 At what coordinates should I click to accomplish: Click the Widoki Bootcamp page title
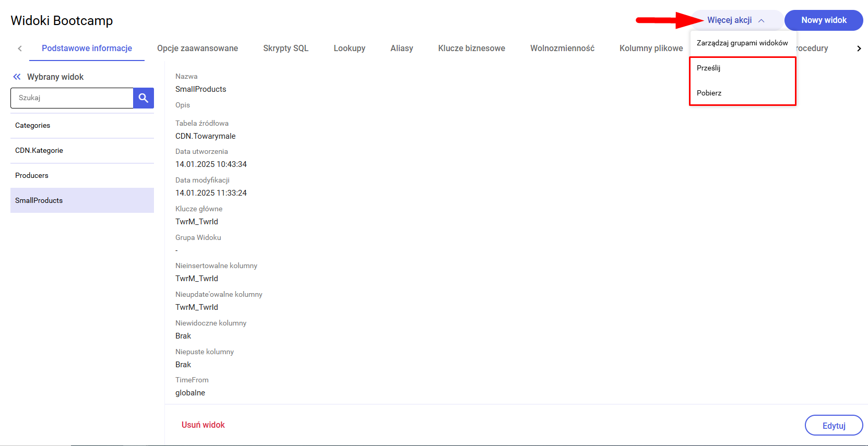pyautogui.click(x=62, y=20)
